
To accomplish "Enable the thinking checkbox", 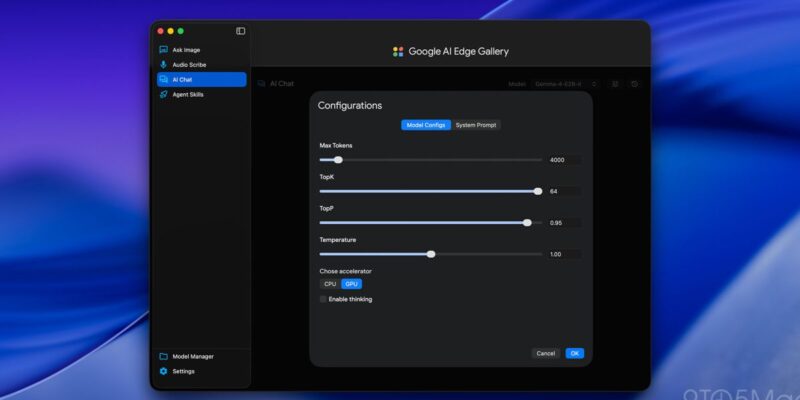I will pos(323,299).
